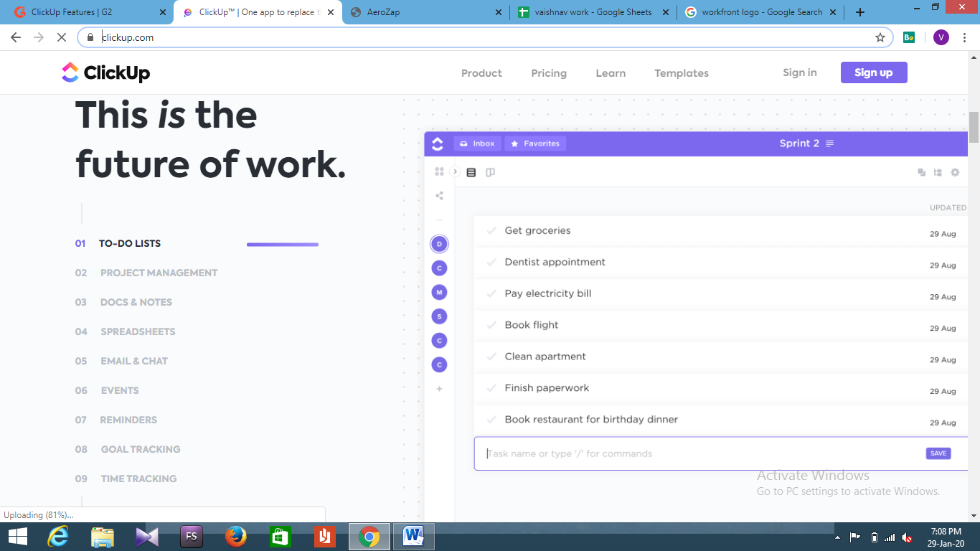The height and width of the screenshot is (551, 980).
Task: Click the plus icon below the avatar circles
Action: point(439,389)
